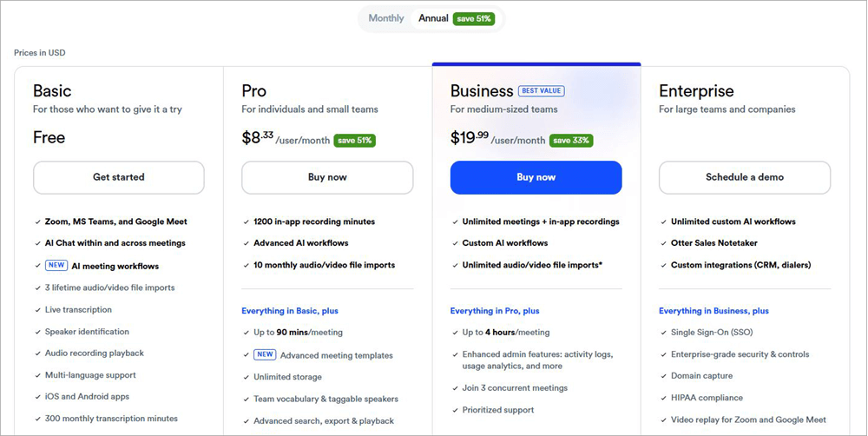
Task: Click NEW badge by Advanced meeting templates
Action: 265,355
